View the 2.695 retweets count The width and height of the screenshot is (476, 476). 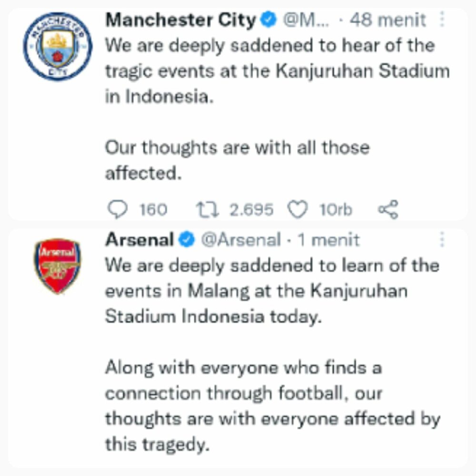[x=252, y=209]
